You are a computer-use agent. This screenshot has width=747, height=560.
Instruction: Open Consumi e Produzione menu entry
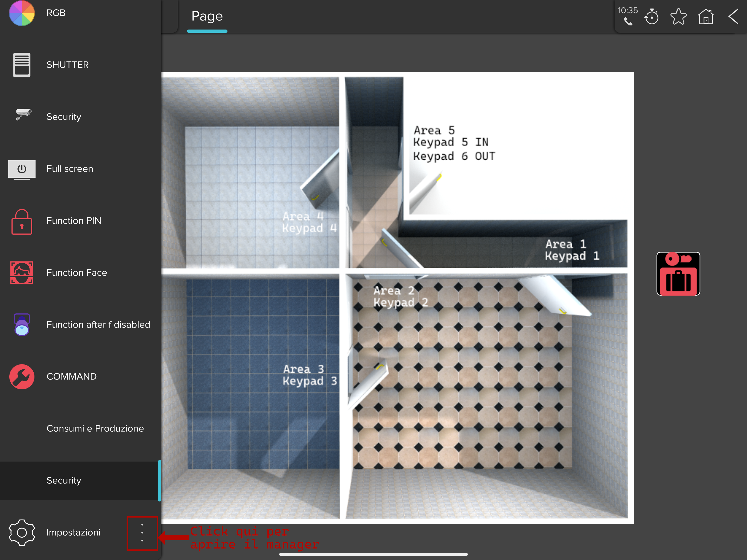(95, 428)
